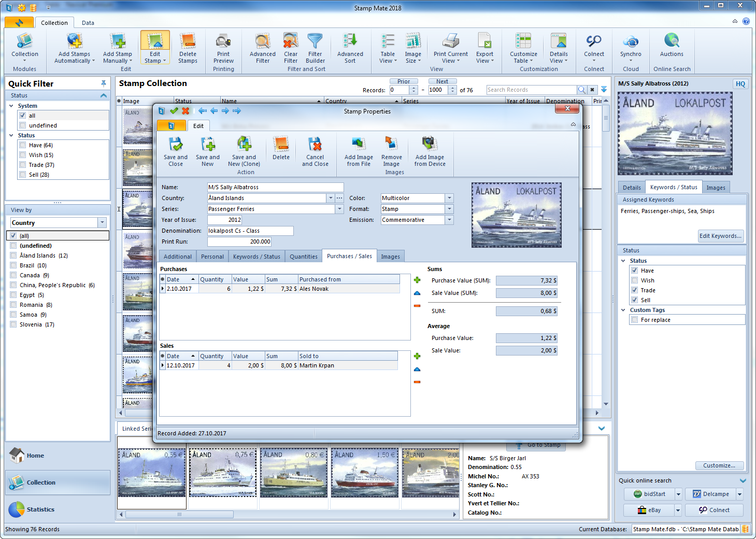Open the Emission dropdown
This screenshot has width=756, height=539.
coord(449,220)
